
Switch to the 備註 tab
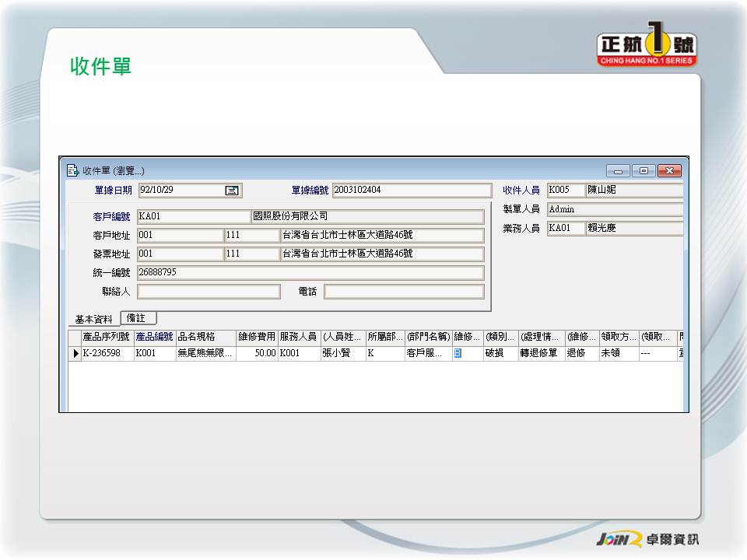tap(137, 318)
